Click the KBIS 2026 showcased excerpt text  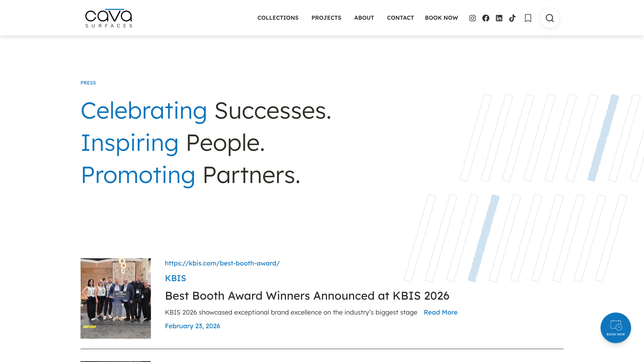(291, 312)
